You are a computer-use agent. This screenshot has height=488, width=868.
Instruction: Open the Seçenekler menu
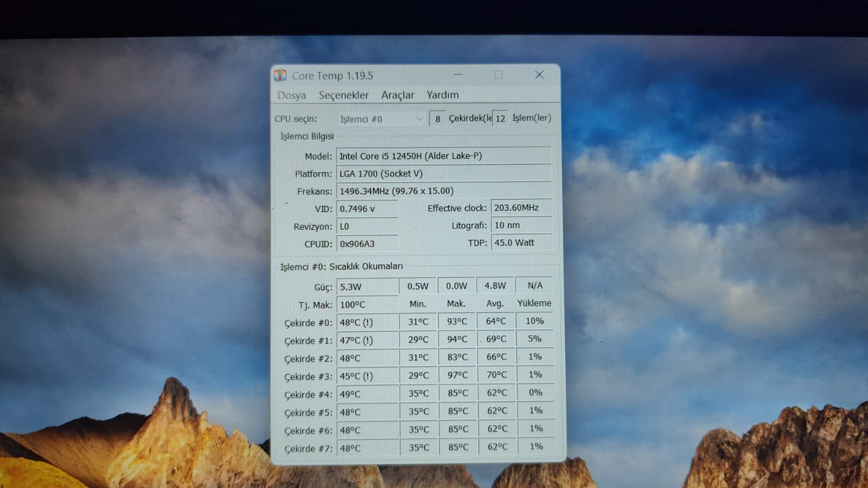344,95
